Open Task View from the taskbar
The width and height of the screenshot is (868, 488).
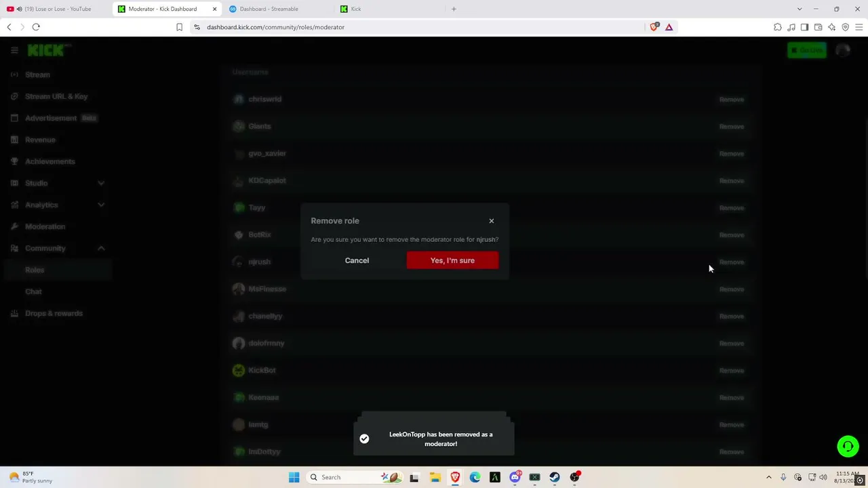(x=414, y=477)
